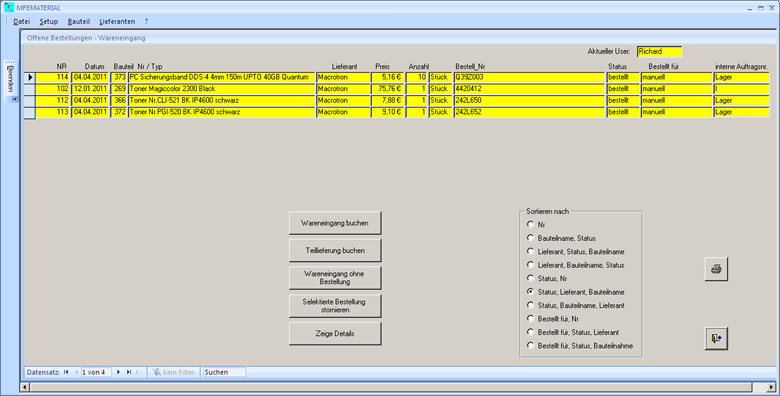Click the printer icon button
This screenshot has width=780, height=396.
tap(716, 269)
